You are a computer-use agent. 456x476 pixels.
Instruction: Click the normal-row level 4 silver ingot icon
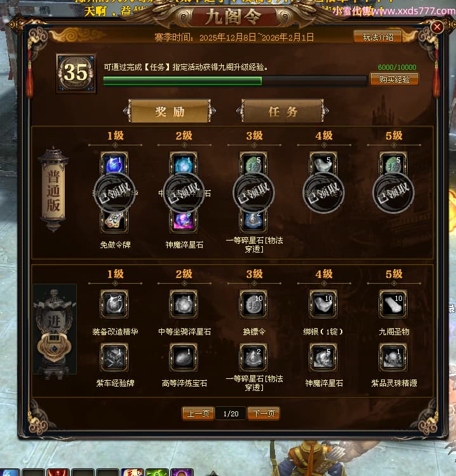323,164
